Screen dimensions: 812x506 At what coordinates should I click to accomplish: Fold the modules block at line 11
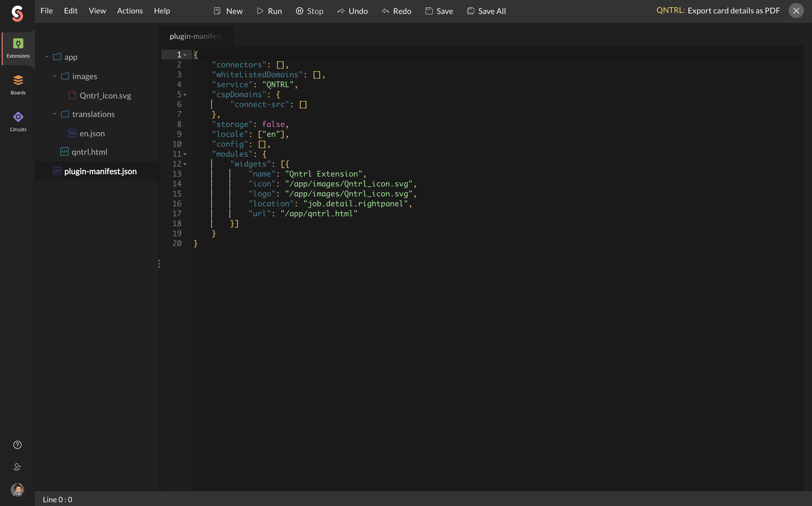coord(185,154)
